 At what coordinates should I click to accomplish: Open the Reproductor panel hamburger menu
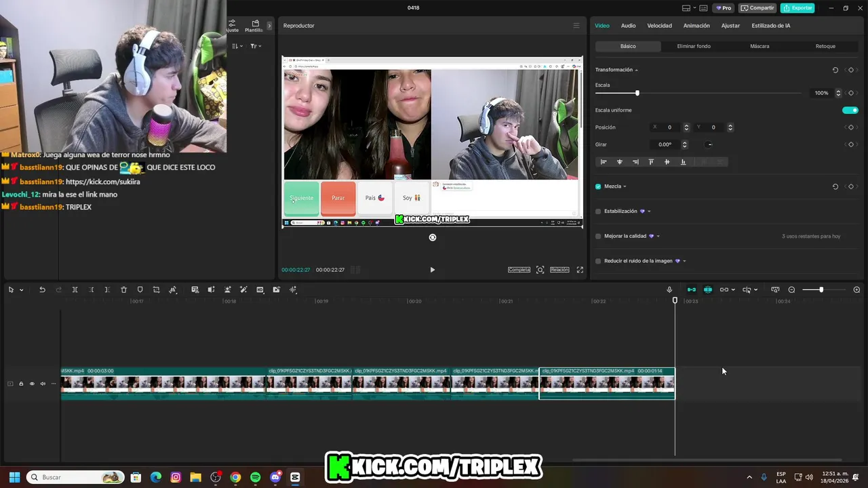click(576, 26)
